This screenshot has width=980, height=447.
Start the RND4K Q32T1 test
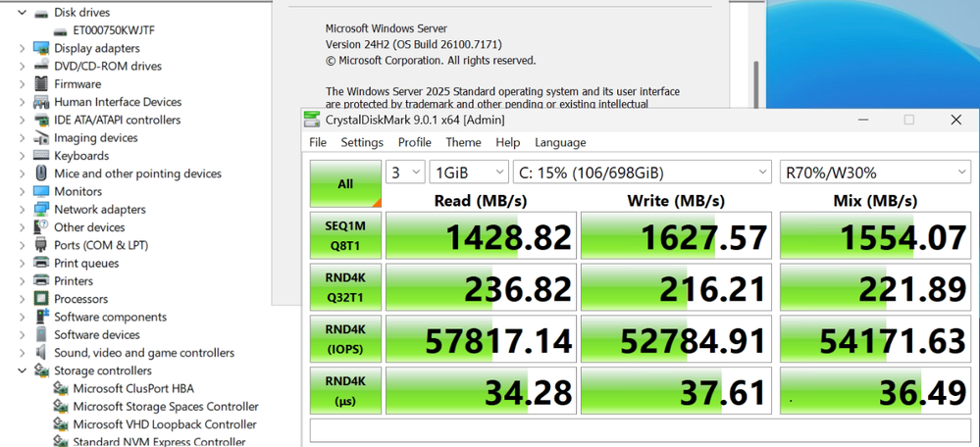point(345,287)
